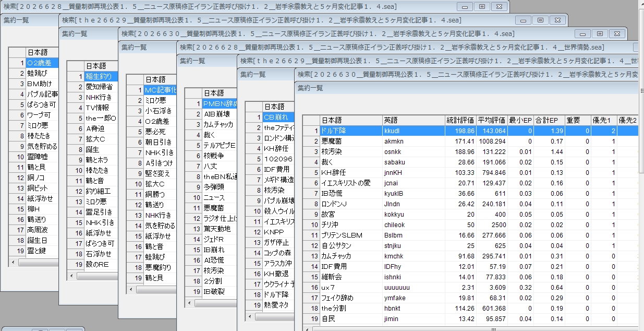Select the English cell IDFhy

(414, 267)
